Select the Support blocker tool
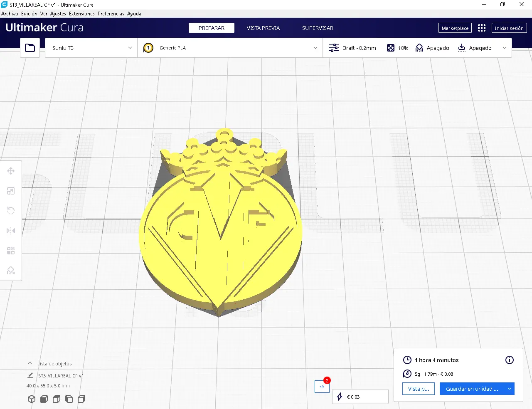 tap(11, 270)
